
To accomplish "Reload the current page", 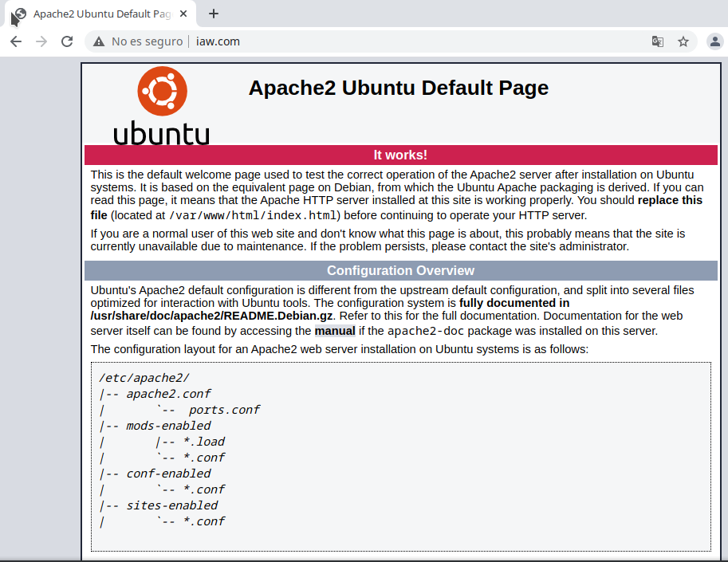I will coord(67,41).
